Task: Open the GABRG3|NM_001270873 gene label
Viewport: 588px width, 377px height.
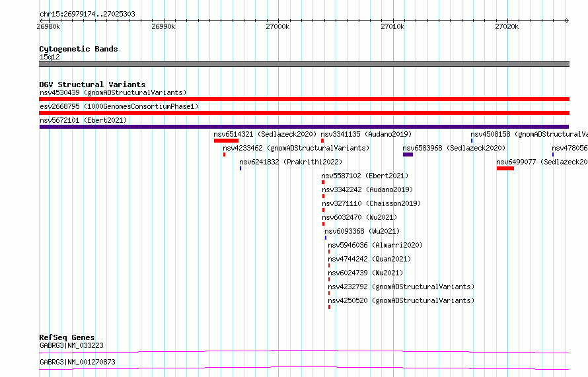Action: pyautogui.click(x=77, y=362)
